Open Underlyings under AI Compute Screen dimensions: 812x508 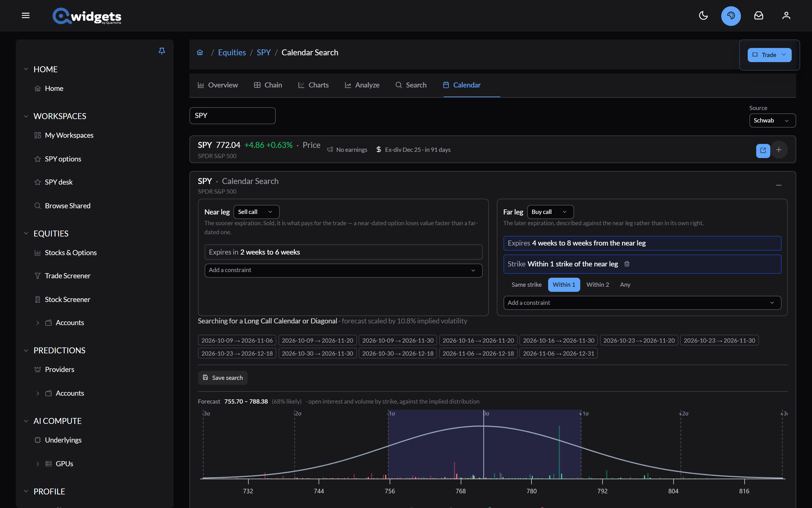pyautogui.click(x=63, y=440)
